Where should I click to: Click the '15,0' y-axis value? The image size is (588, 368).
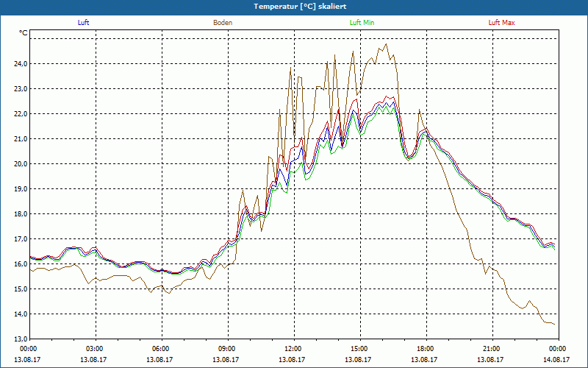click(x=21, y=289)
